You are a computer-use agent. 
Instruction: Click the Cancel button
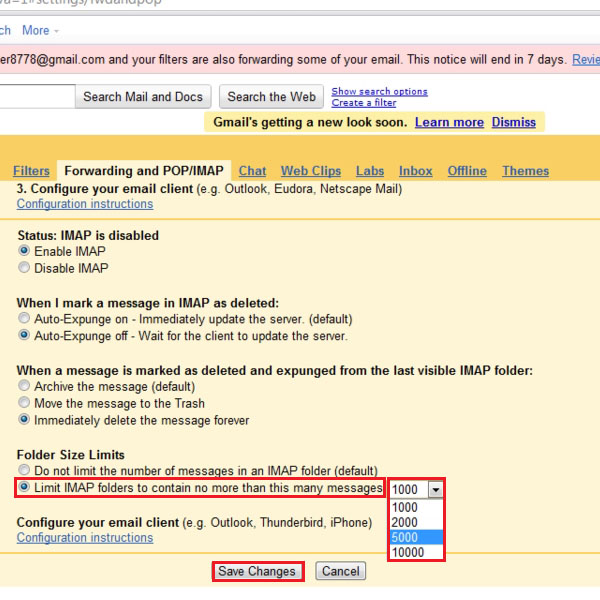[x=341, y=571]
